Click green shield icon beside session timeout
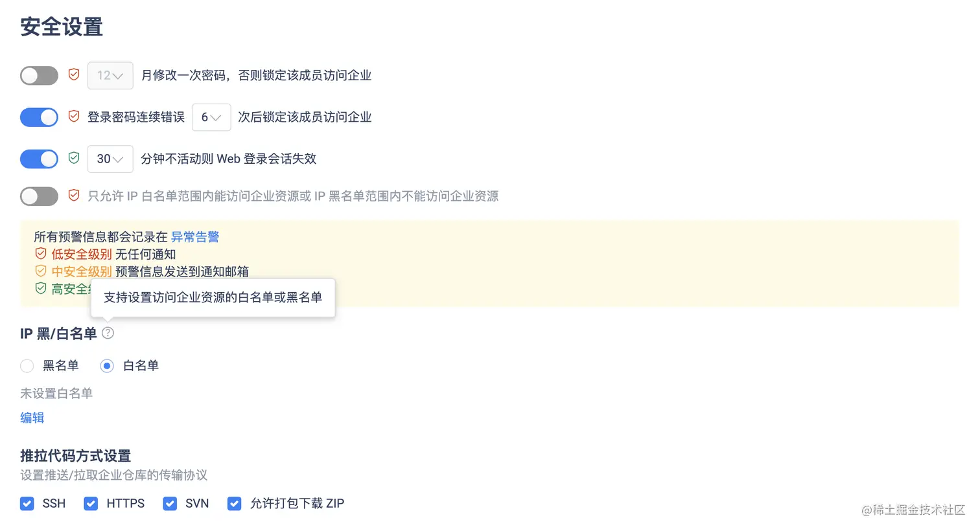980x531 pixels. [x=74, y=158]
